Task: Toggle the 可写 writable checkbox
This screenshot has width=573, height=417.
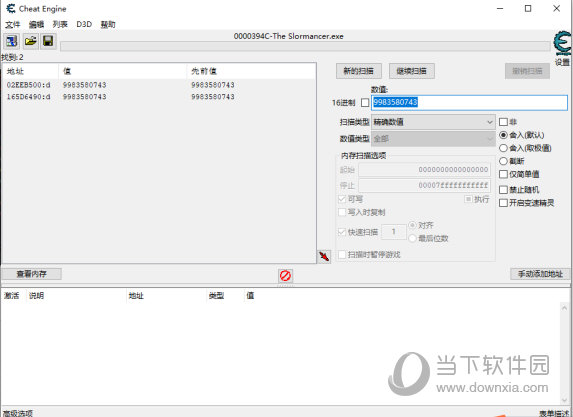Action: [x=342, y=199]
